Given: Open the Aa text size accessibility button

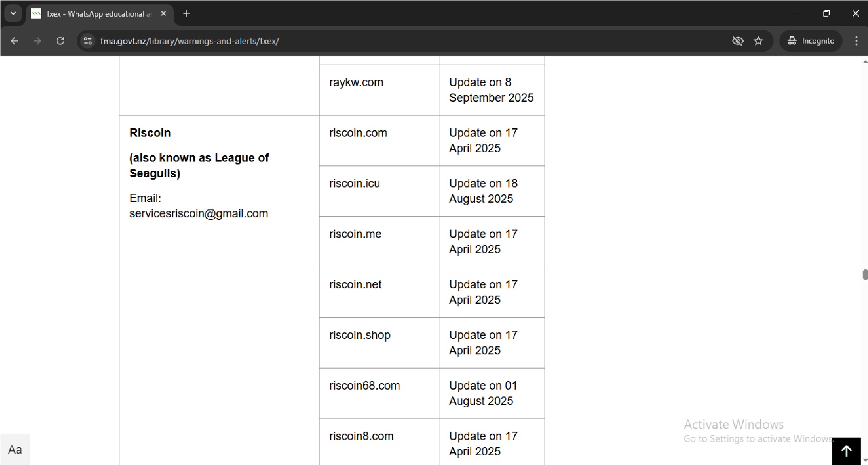Looking at the screenshot, I should coord(15,449).
